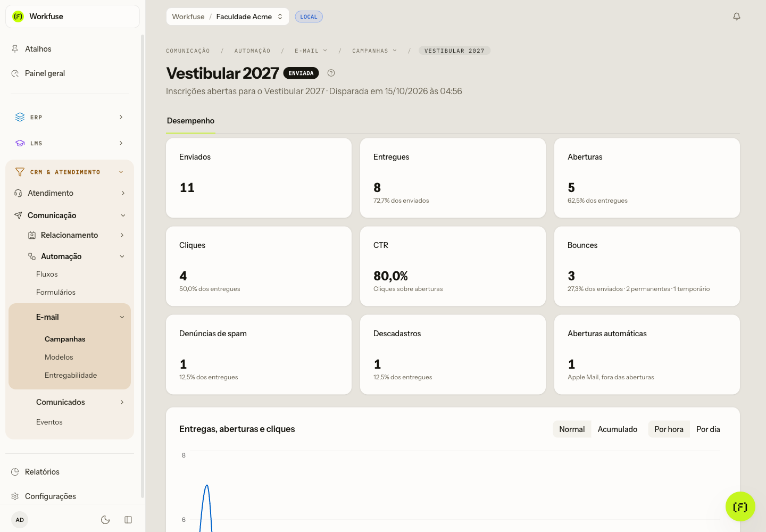Image resolution: width=766 pixels, height=532 pixels.
Task: Open the E-mail breadcrumb dropdown
Action: point(311,51)
